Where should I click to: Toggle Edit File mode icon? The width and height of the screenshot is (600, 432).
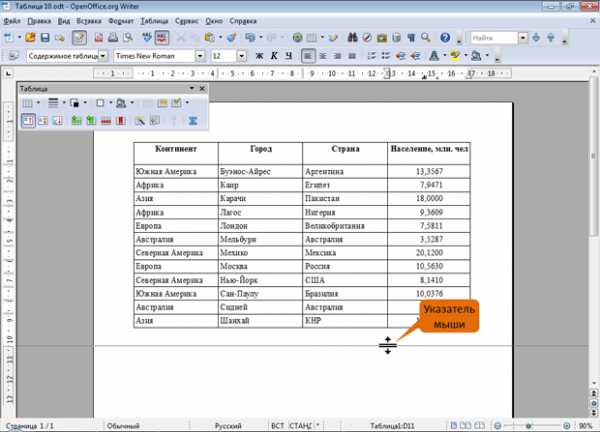point(79,37)
